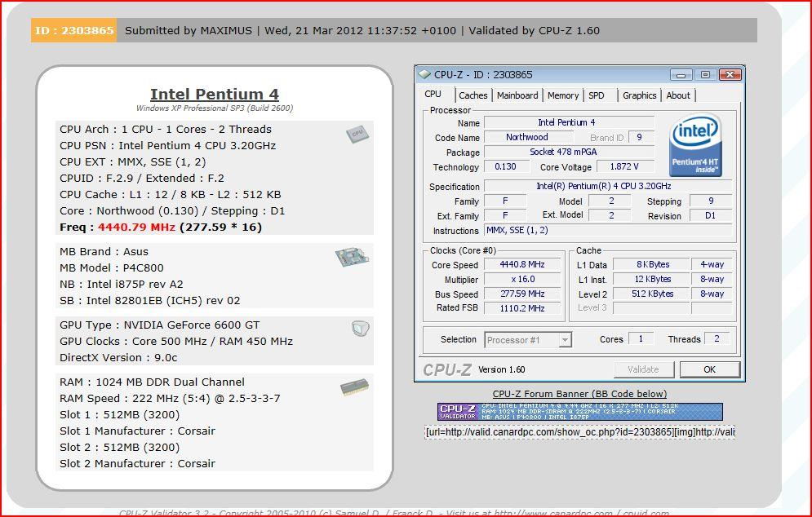Click the CPU chip icon beside CPU Arch

point(357,135)
